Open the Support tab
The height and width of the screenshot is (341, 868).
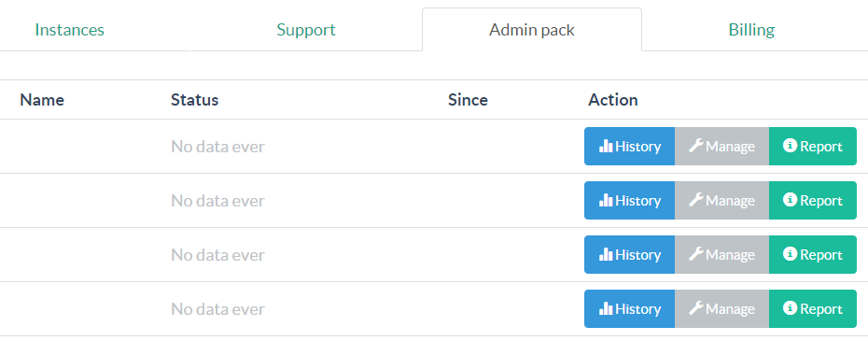point(306,29)
